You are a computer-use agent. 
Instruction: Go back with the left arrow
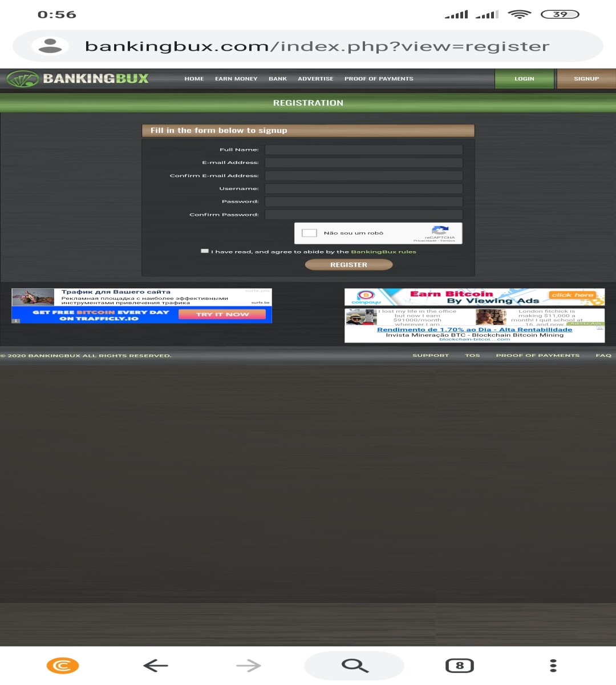coord(155,666)
